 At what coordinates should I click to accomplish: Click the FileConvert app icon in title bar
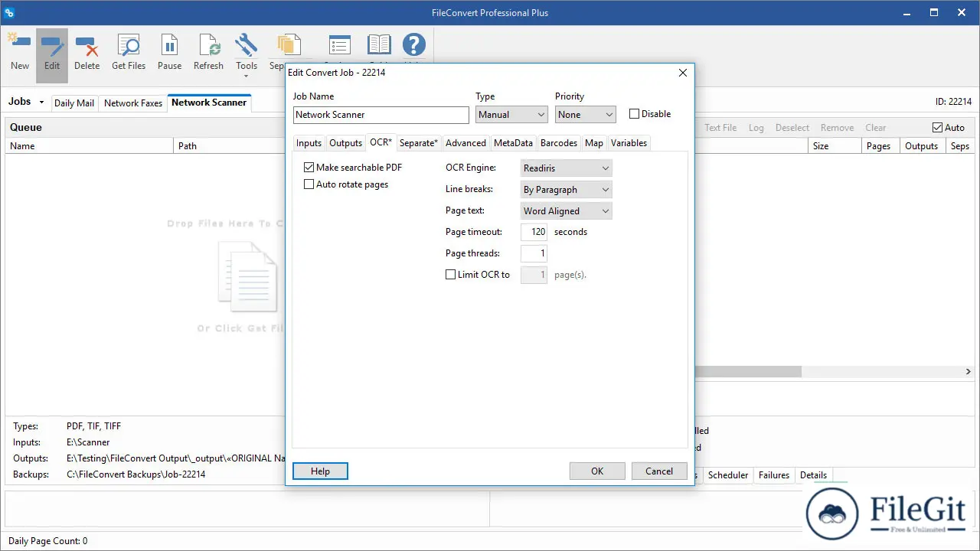click(10, 12)
